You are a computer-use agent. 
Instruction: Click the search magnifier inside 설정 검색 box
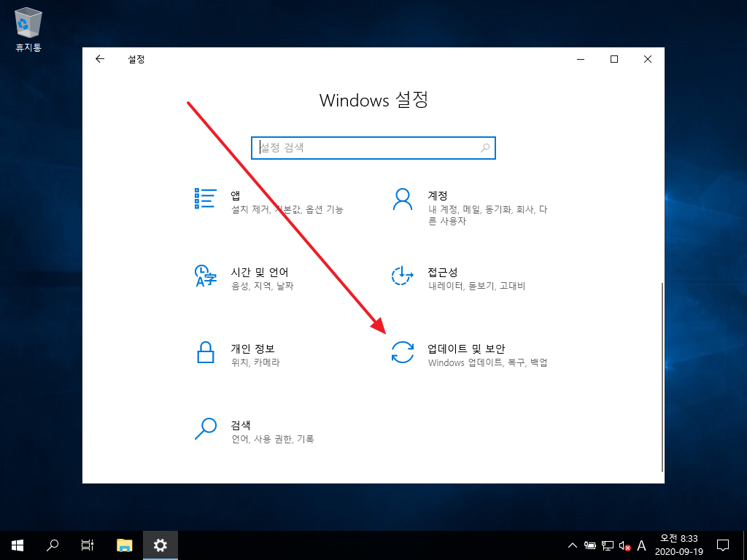[485, 147]
